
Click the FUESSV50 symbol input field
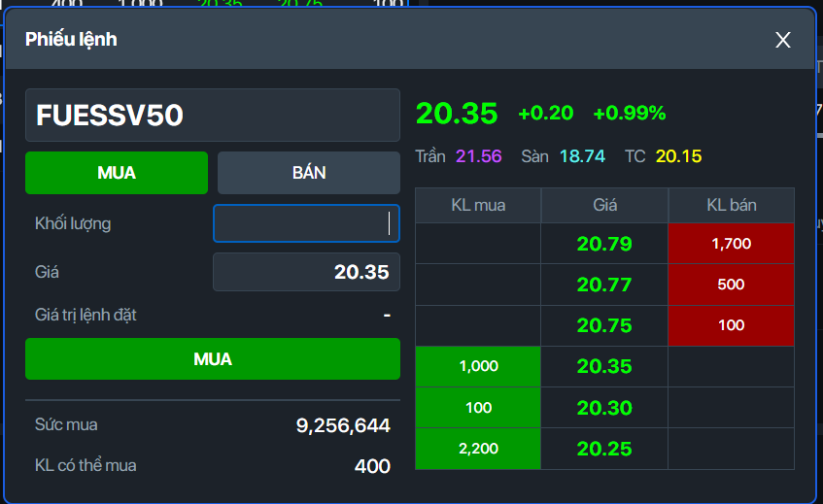213,115
